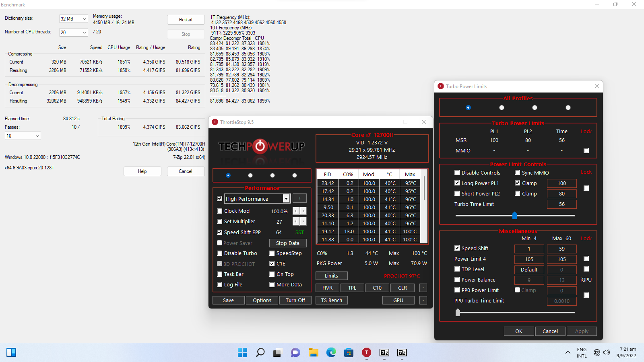Click Help in Benchmark window
The height and width of the screenshot is (362, 644).
(x=142, y=171)
